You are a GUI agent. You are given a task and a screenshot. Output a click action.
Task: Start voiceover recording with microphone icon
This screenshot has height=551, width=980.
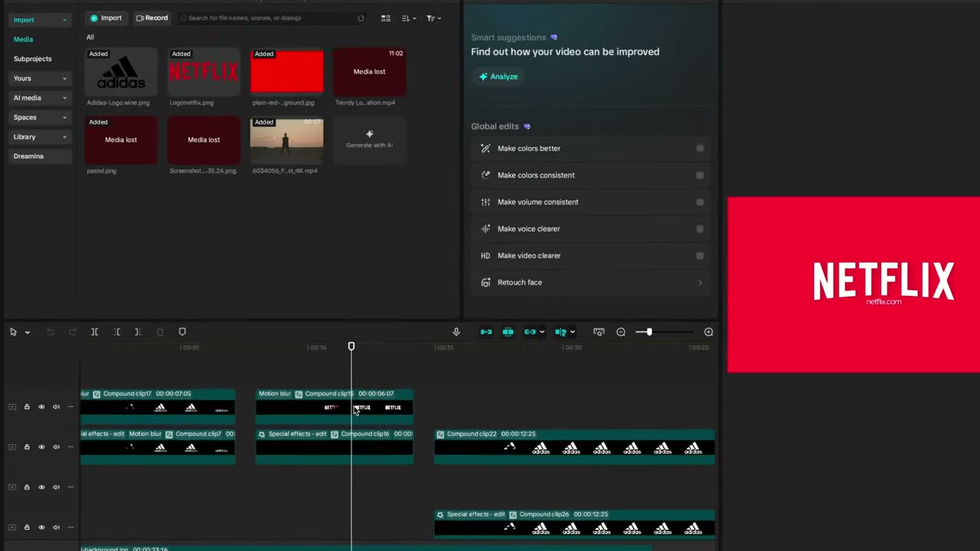(x=456, y=332)
